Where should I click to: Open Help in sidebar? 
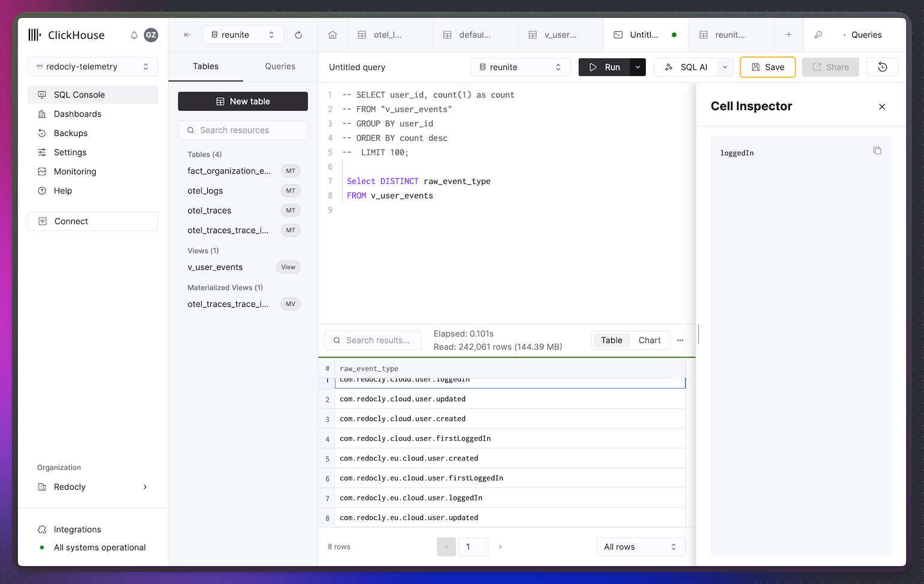(93, 191)
